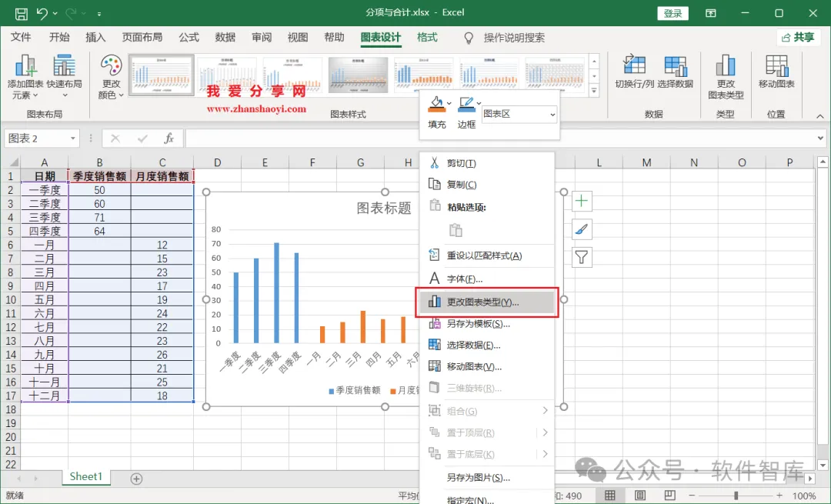Choose 更改图表类型 in context menu
Screen dimensions: 831x504
486,302
